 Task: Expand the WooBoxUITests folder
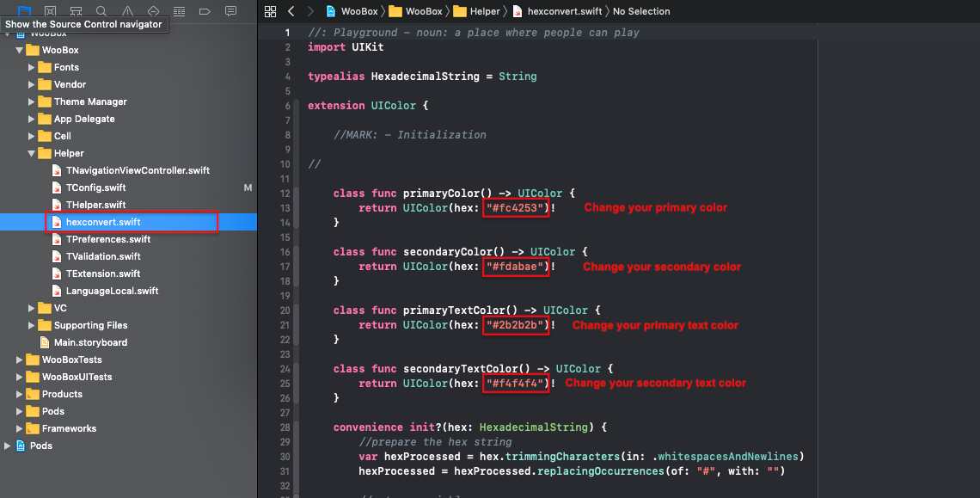20,377
